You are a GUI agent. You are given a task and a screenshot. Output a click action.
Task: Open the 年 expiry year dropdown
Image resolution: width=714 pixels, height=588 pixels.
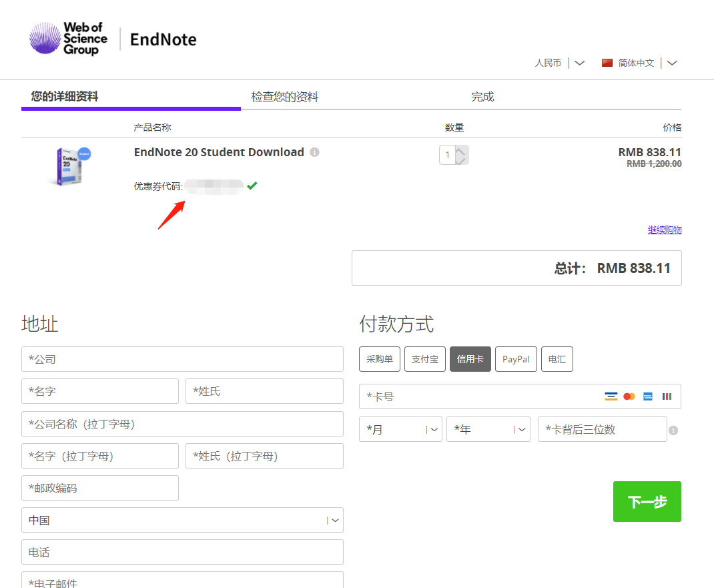[488, 429]
